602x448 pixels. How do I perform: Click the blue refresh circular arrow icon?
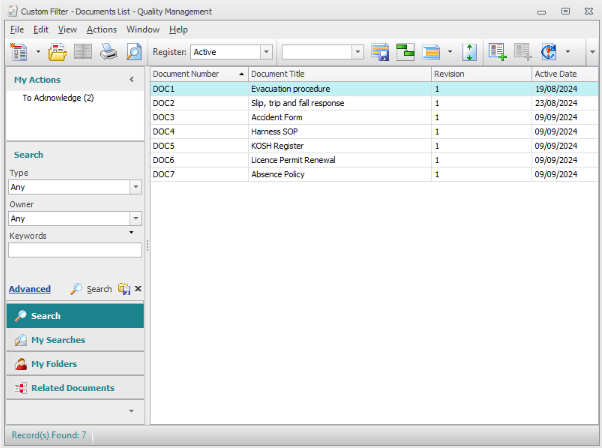pos(549,52)
